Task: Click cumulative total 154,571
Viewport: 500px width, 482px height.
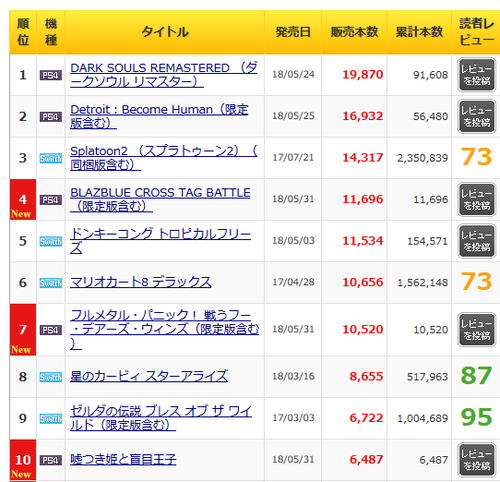Action: [427, 241]
